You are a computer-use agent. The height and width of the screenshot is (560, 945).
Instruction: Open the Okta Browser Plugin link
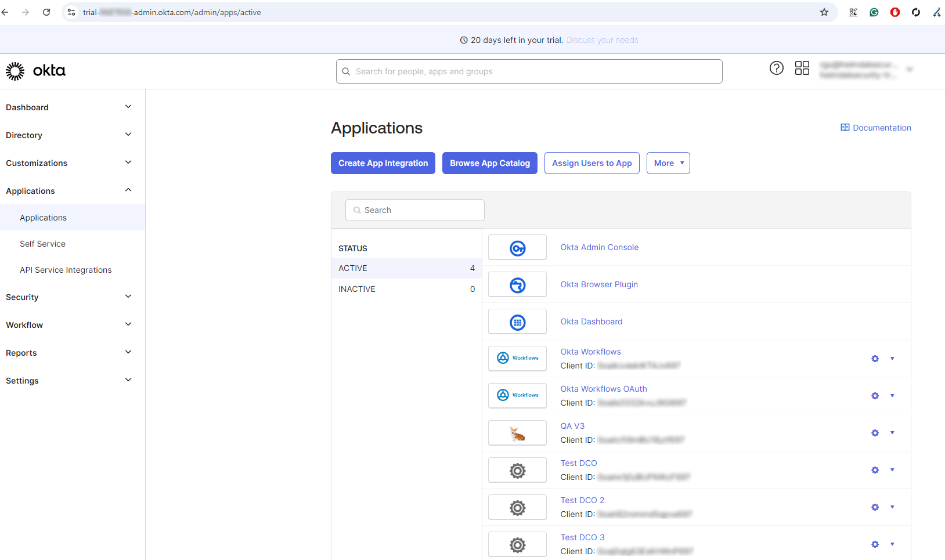tap(599, 284)
